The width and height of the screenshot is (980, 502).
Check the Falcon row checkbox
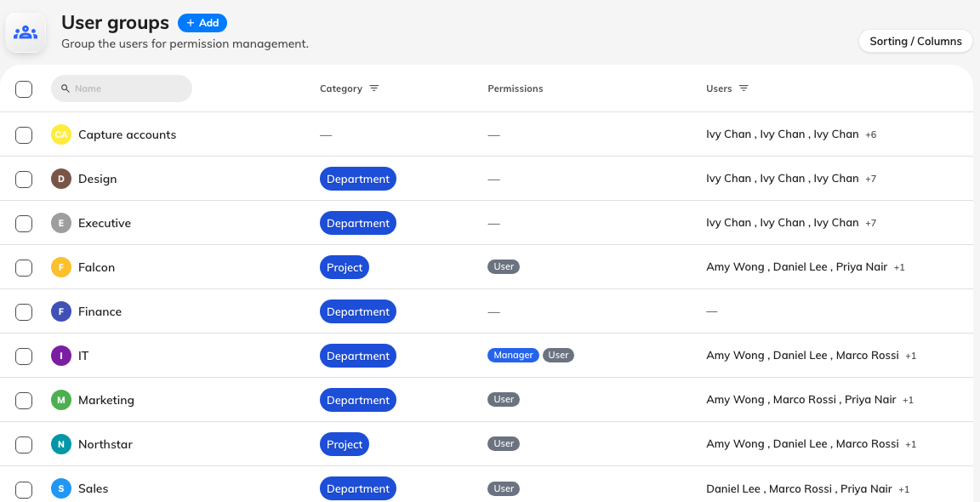(x=24, y=267)
